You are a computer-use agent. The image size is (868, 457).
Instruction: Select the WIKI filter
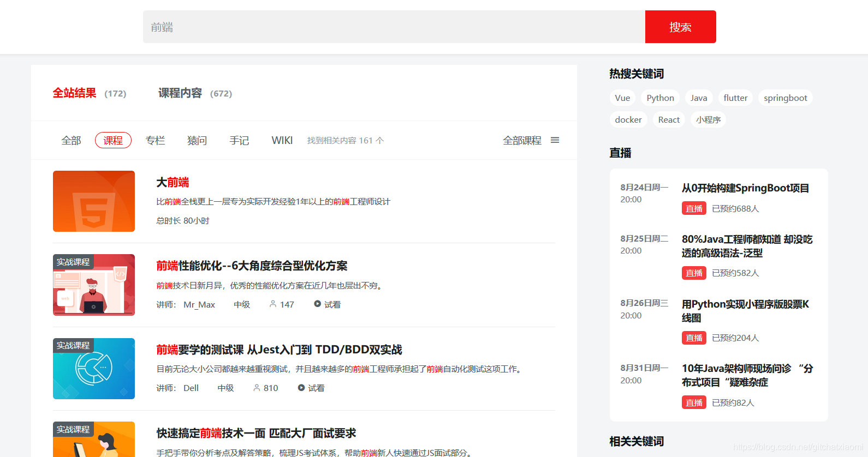(282, 141)
